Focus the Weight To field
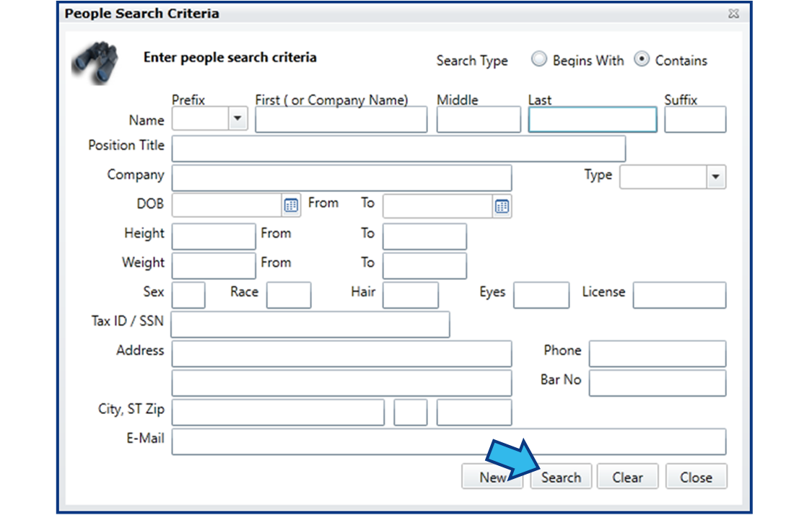The image size is (812, 515). pos(424,265)
